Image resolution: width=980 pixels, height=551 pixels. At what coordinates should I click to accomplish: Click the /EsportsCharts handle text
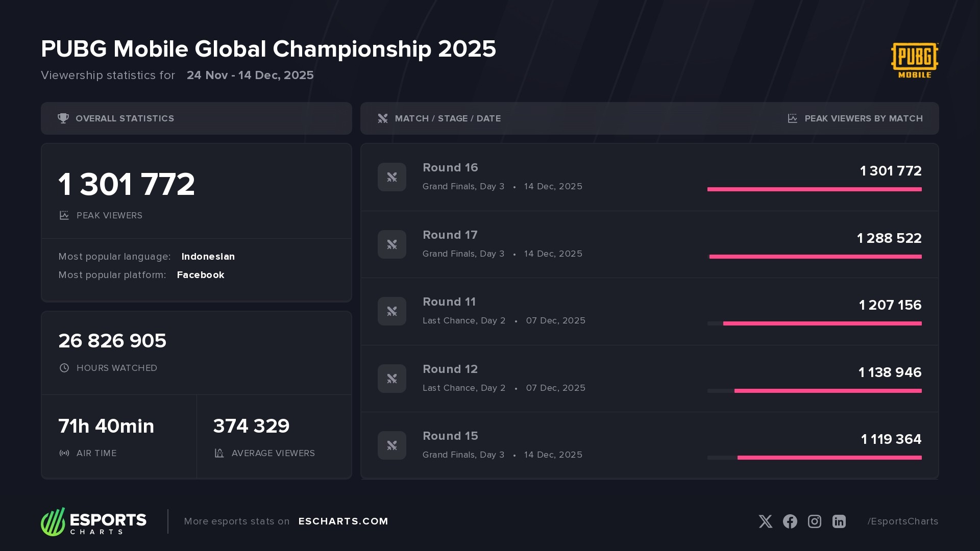[x=902, y=521]
